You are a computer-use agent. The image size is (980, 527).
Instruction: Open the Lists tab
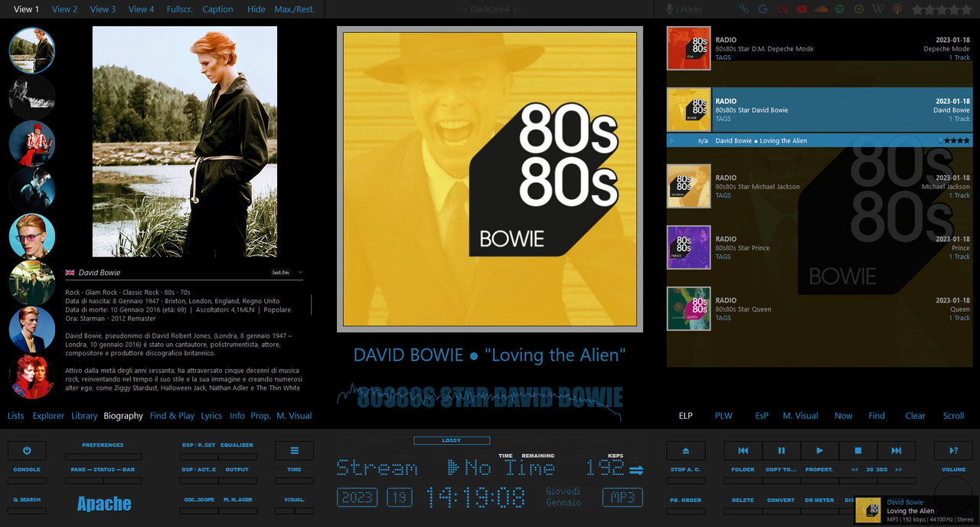click(x=15, y=416)
